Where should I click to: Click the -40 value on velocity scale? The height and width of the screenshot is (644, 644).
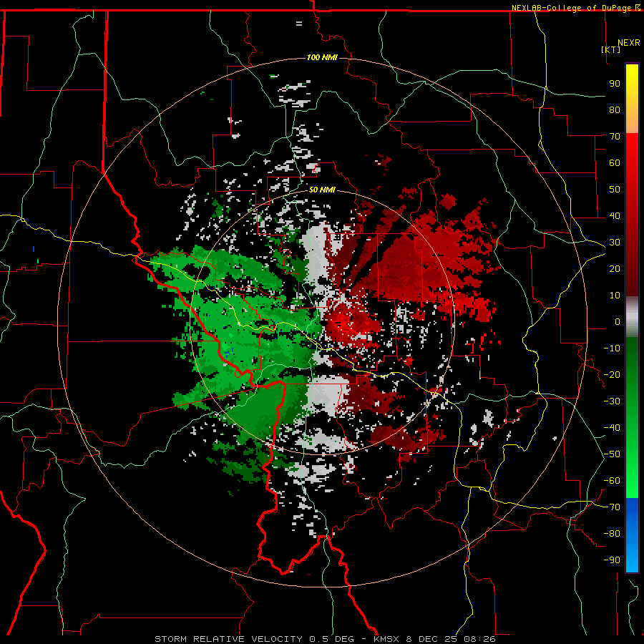click(612, 428)
